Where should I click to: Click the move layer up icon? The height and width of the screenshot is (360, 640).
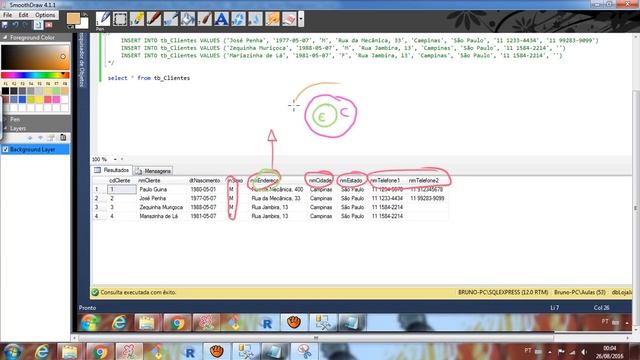29,138
